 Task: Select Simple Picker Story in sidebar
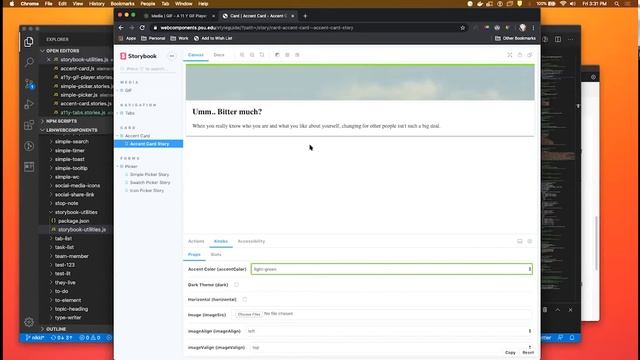click(149, 174)
